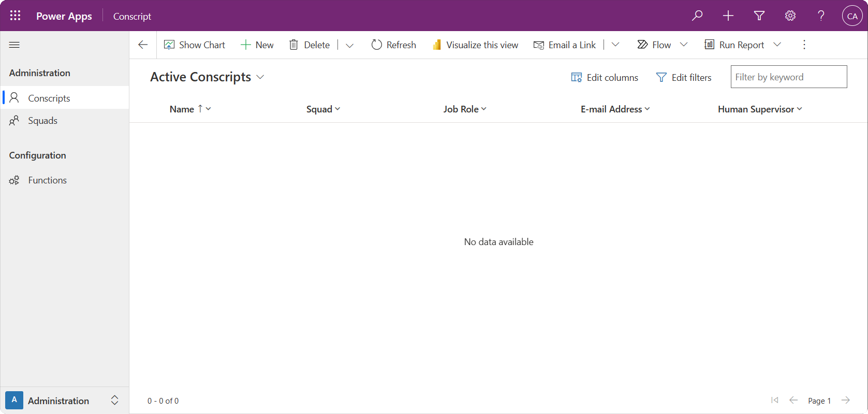This screenshot has height=414, width=868.
Task: Click the '0 - 0 of 0' record count
Action: (x=163, y=401)
